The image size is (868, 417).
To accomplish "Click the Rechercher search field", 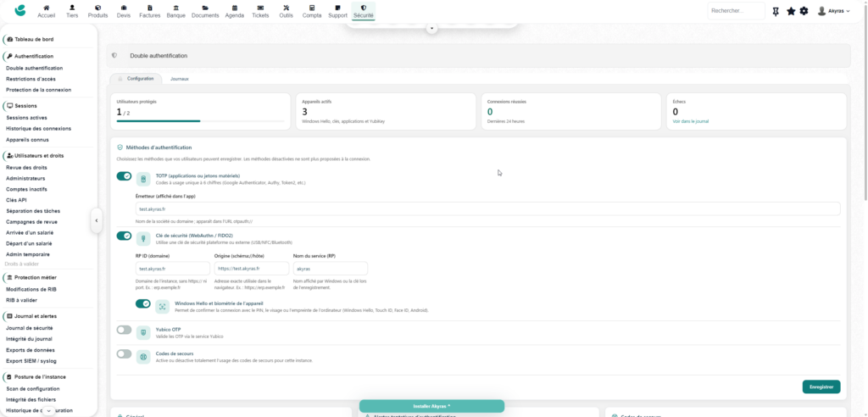I will (736, 10).
